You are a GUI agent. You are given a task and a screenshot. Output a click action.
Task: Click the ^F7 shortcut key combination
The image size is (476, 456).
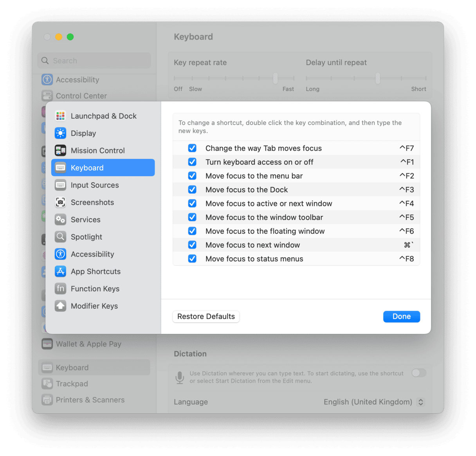tap(407, 148)
